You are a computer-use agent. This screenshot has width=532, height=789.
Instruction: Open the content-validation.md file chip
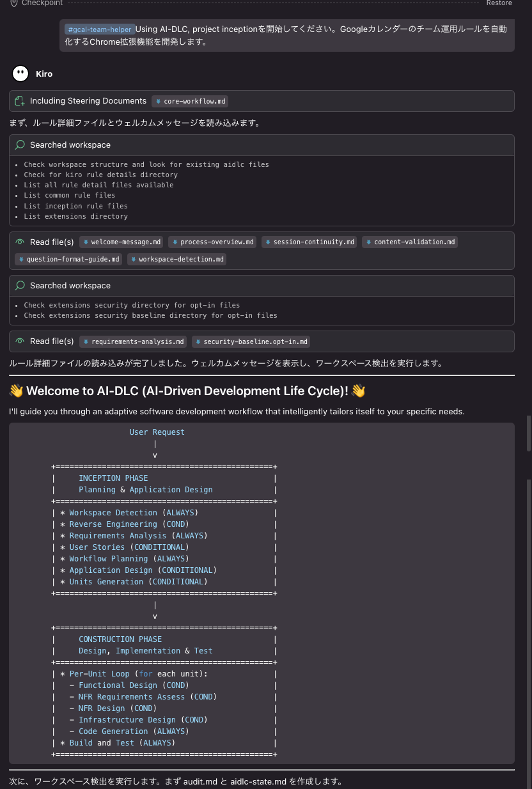pos(410,242)
